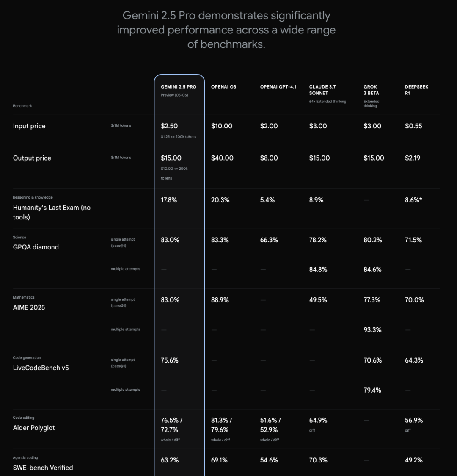This screenshot has height=476, width=457.
Task: Click the GPQA diamond benchmark name
Action: [x=36, y=247]
